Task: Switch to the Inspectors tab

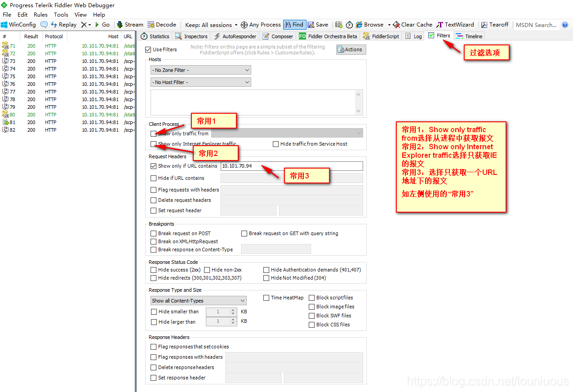Action: click(191, 36)
